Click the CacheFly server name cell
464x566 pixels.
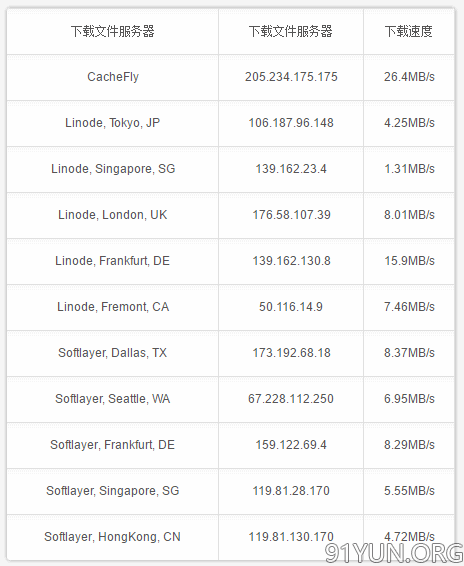(113, 77)
